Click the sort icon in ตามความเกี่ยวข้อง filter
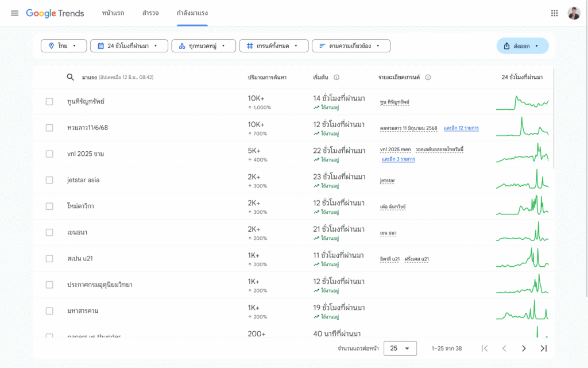588x368 pixels. click(x=322, y=46)
